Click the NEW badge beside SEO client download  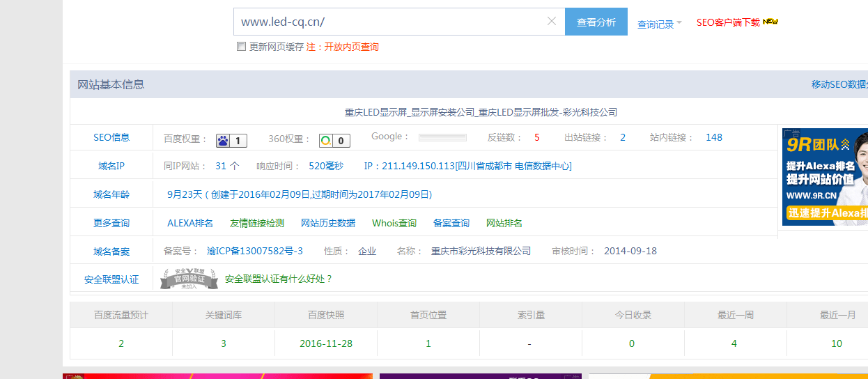pyautogui.click(x=770, y=22)
